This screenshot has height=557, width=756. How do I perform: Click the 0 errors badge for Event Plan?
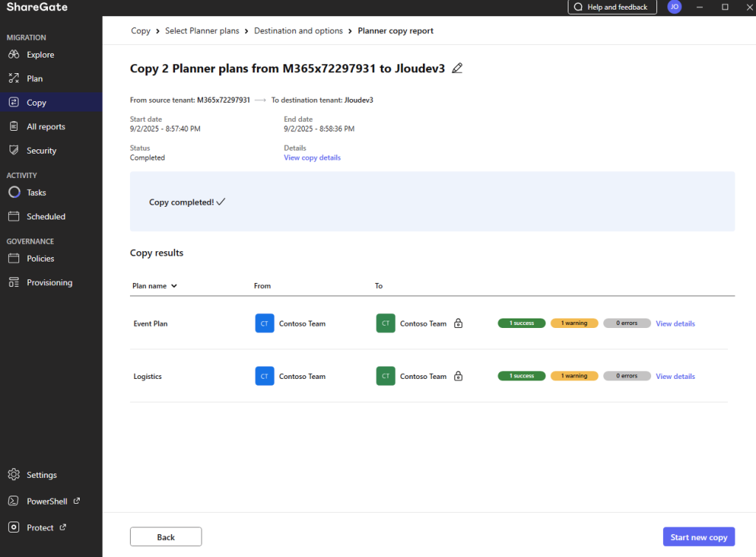click(627, 323)
